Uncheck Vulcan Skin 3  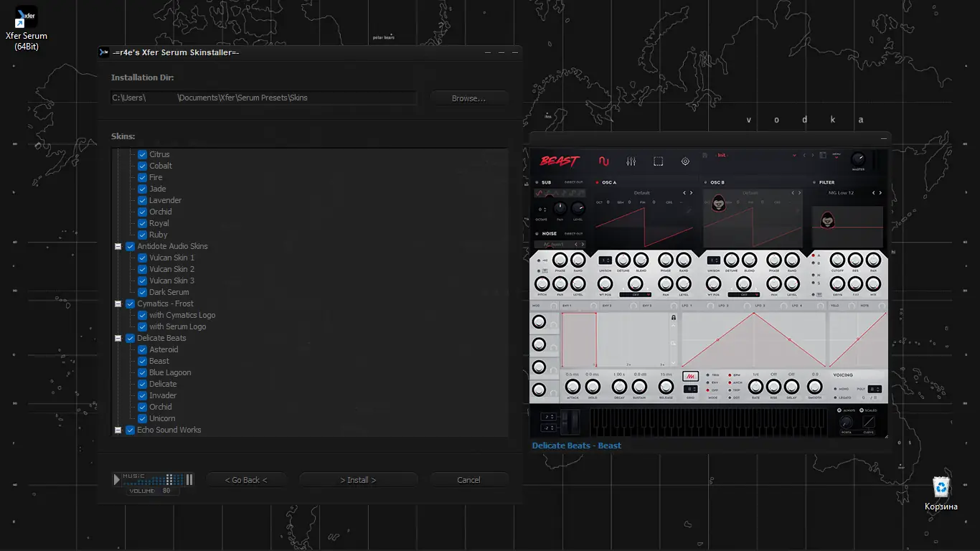coord(142,281)
